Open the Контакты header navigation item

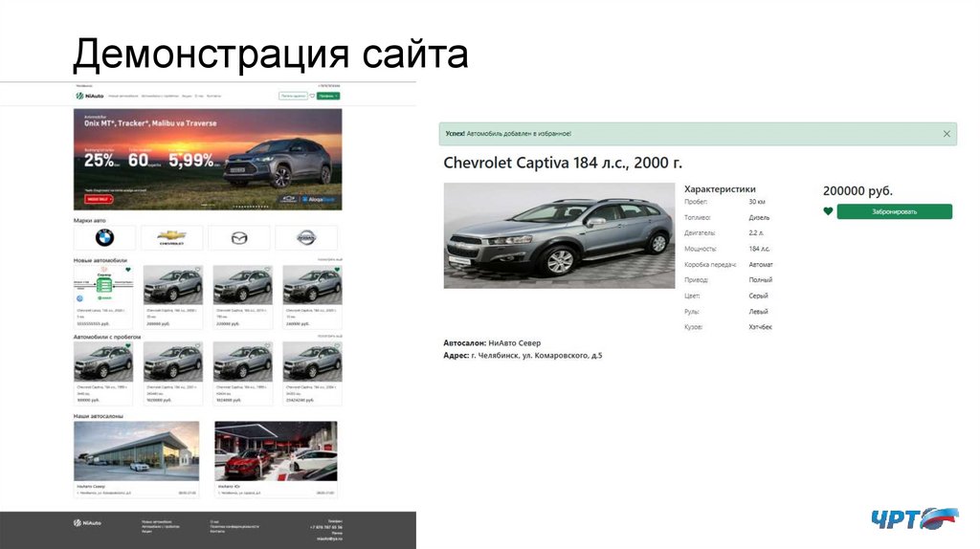[213, 97]
